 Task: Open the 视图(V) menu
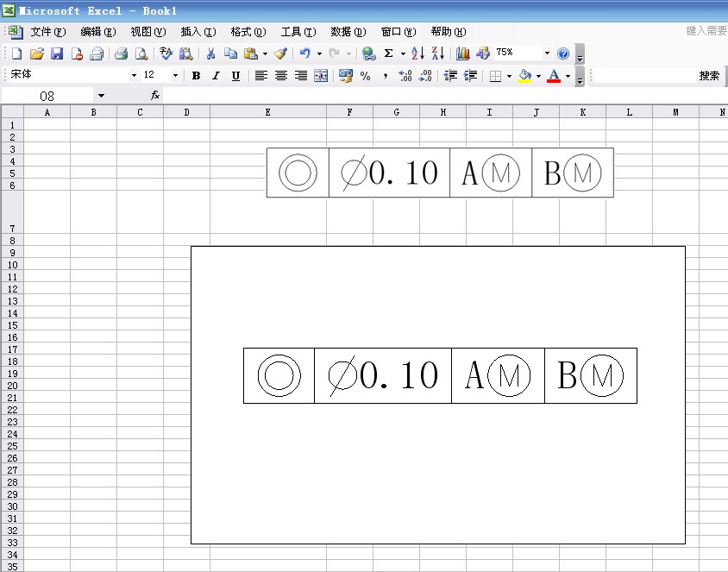pos(148,32)
